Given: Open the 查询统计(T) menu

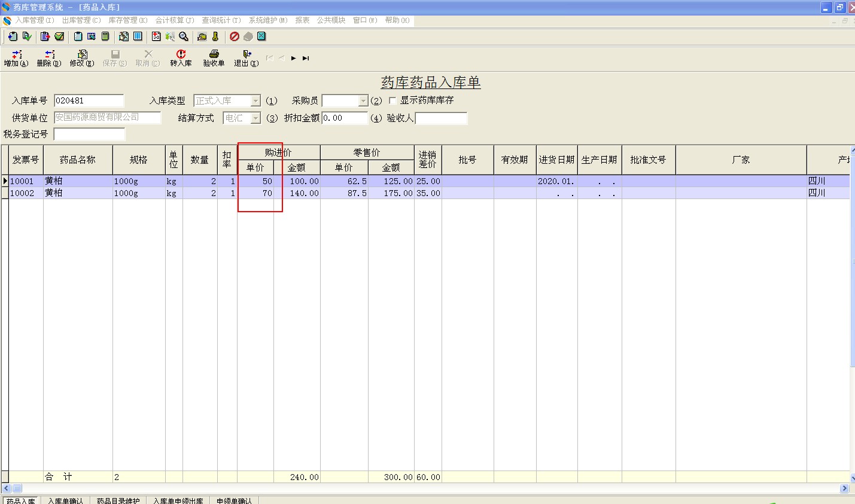Looking at the screenshot, I should click(221, 20).
